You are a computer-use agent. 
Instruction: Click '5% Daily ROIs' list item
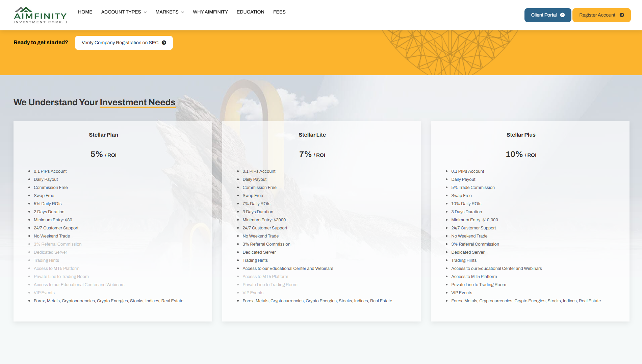48,204
